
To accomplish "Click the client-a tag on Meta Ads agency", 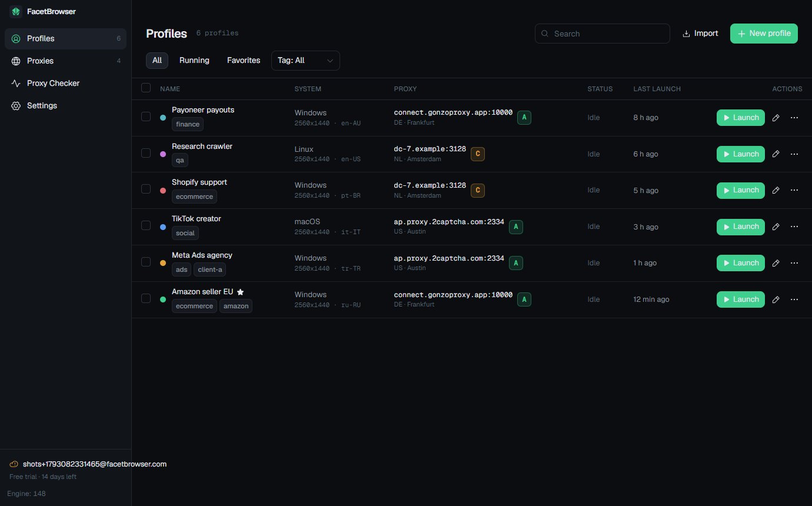I will click(x=210, y=269).
